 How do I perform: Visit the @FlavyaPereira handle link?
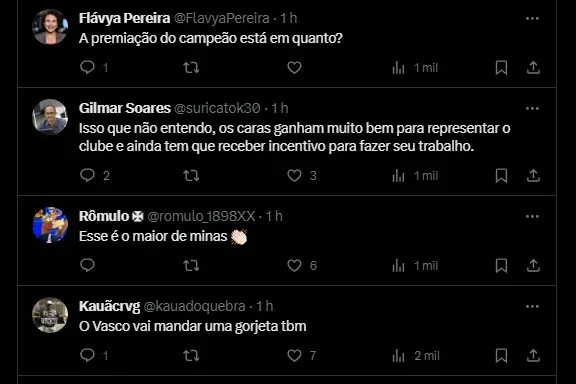coord(222,18)
